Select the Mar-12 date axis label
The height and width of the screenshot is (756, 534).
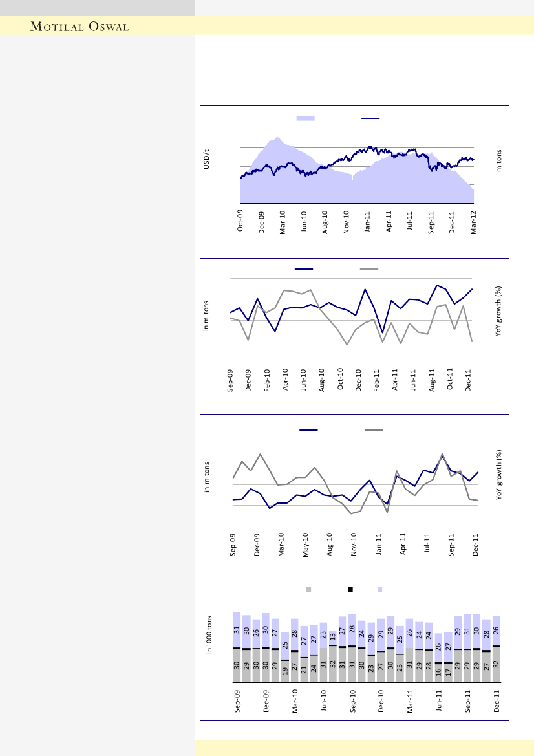(473, 221)
